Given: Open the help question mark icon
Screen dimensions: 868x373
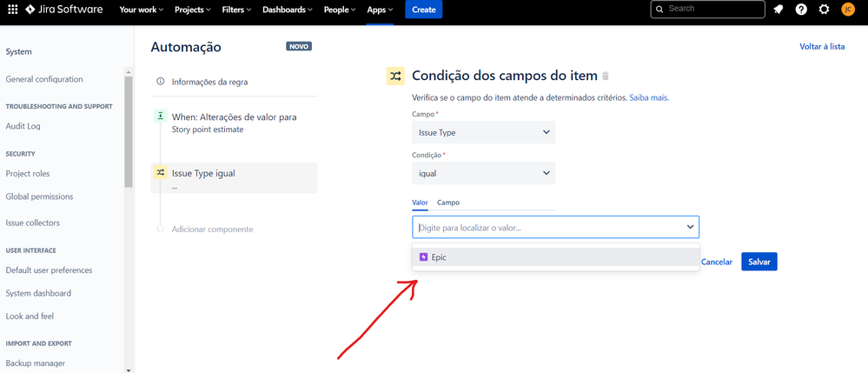Looking at the screenshot, I should 801,10.
